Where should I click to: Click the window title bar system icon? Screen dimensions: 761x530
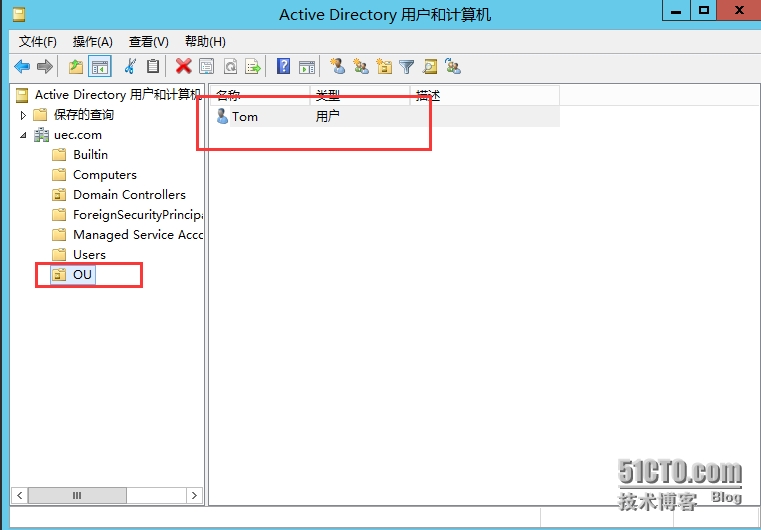point(19,16)
